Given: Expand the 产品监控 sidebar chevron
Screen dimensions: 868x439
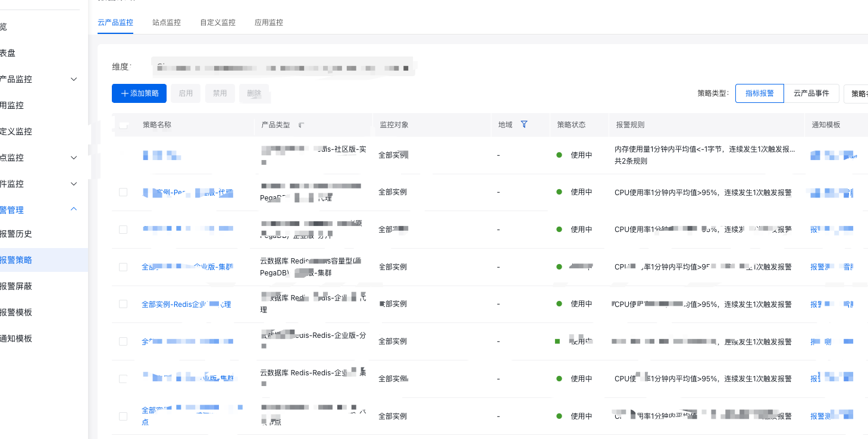Looking at the screenshot, I should click(x=74, y=79).
